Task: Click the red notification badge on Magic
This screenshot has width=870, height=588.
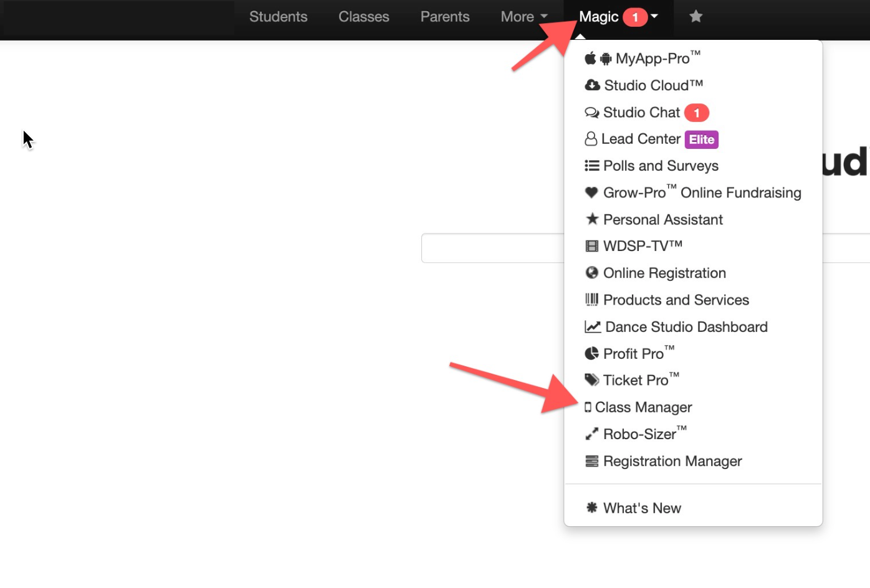Action: click(x=635, y=17)
